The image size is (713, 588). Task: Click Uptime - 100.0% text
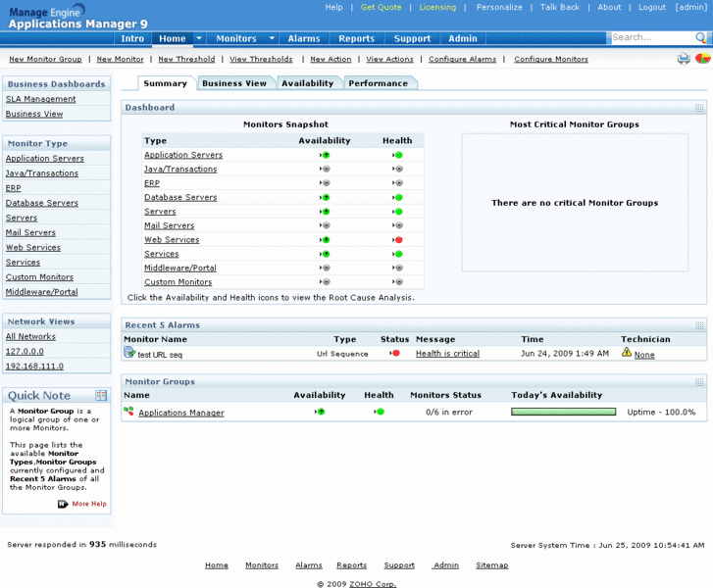click(x=661, y=413)
